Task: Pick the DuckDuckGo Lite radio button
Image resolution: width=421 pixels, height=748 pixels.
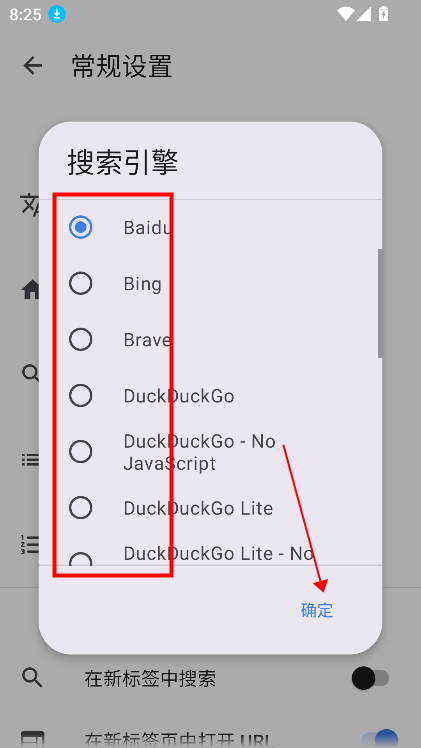Action: tap(81, 508)
